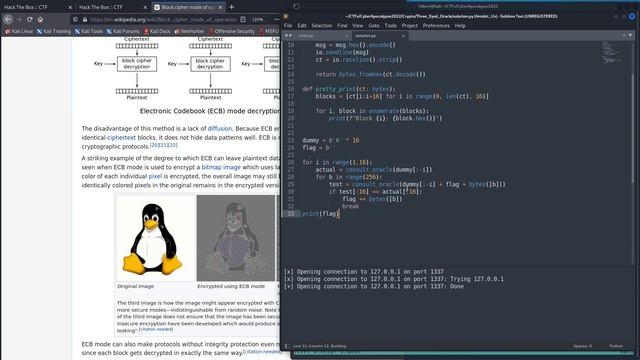Open the Help menu in Sublime
The image size is (640, 360).
(x=460, y=26)
